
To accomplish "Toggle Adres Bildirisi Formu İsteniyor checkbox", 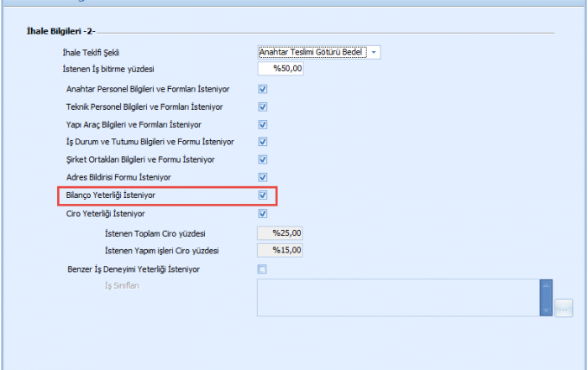I will 262,177.
